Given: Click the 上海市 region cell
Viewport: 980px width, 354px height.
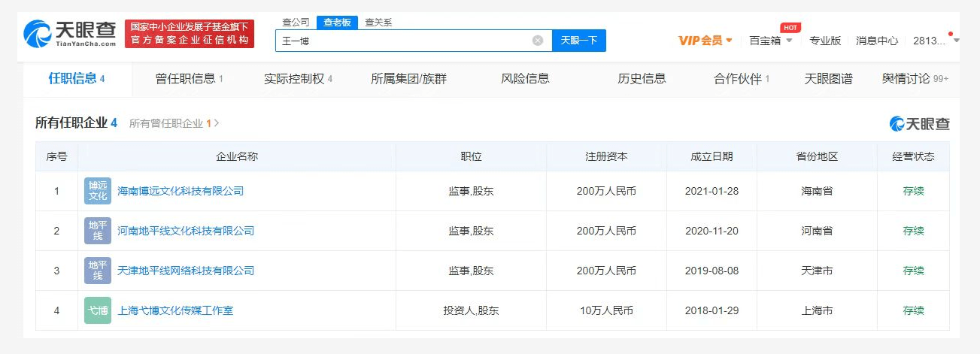Looking at the screenshot, I should (817, 310).
